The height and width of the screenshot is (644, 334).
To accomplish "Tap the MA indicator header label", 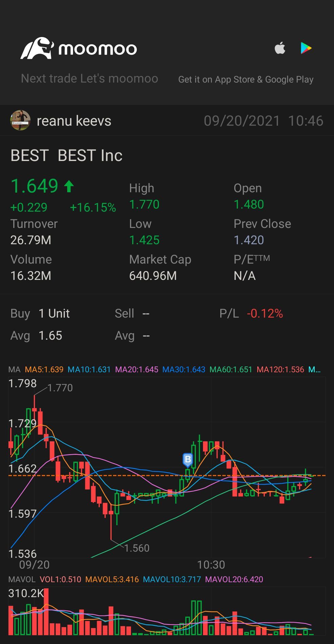I will [14, 370].
